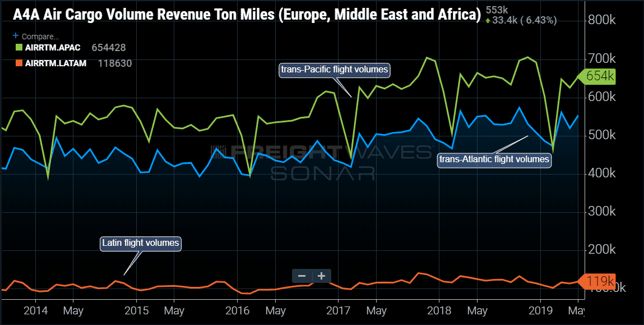Click the trans-Pacific flight volumes annotation
644x325 pixels.
(333, 70)
